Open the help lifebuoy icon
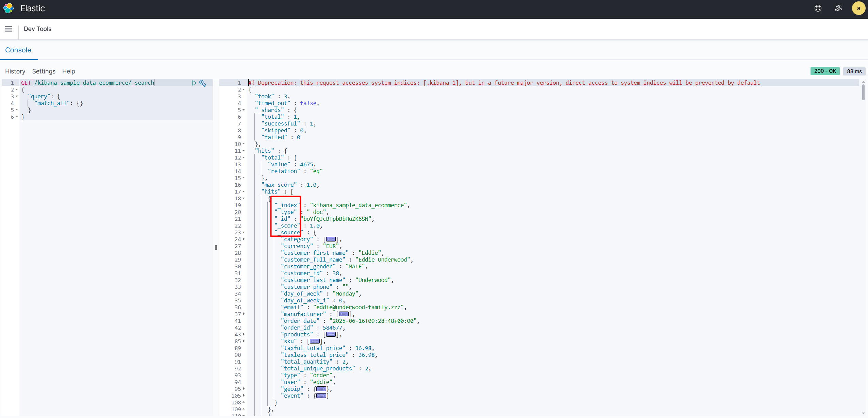This screenshot has height=418, width=868. 818,8
